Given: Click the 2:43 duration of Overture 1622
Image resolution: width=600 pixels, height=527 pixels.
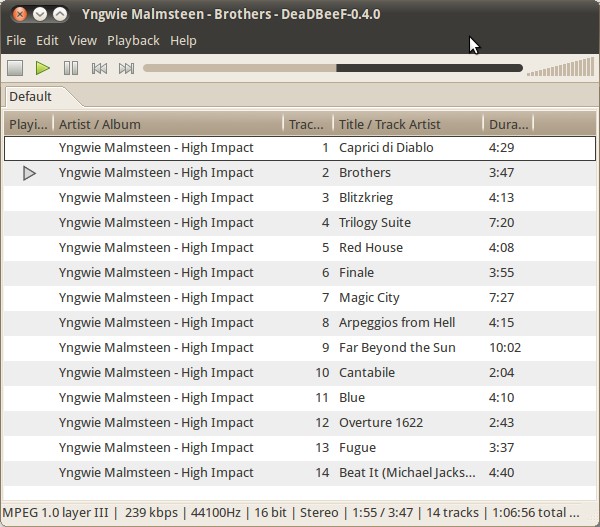Looking at the screenshot, I should [x=501, y=423].
